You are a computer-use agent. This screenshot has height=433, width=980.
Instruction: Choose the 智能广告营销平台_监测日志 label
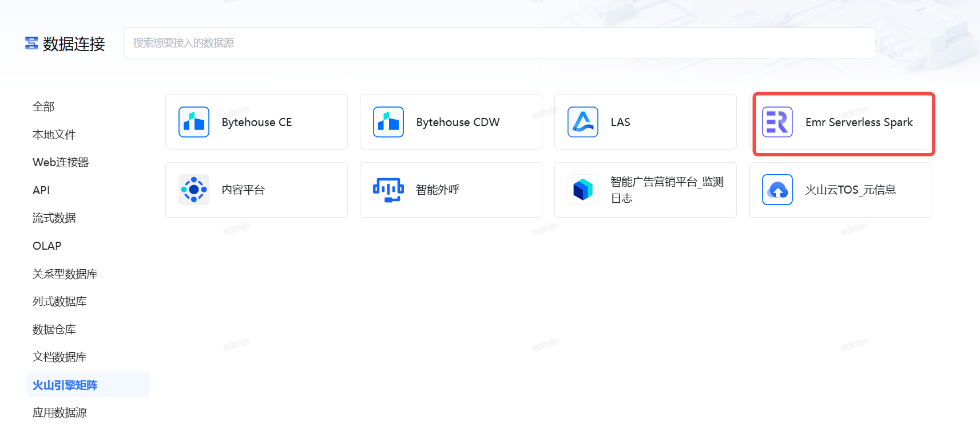coord(667,190)
